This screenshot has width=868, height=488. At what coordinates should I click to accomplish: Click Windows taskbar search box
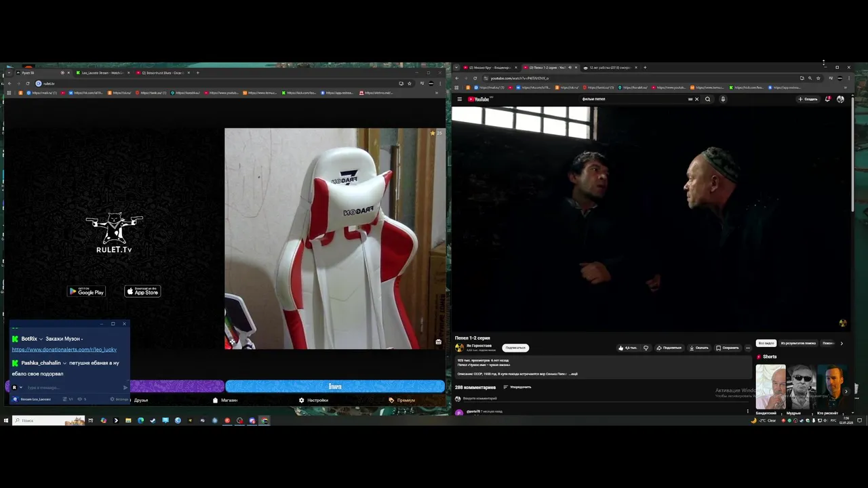point(49,420)
